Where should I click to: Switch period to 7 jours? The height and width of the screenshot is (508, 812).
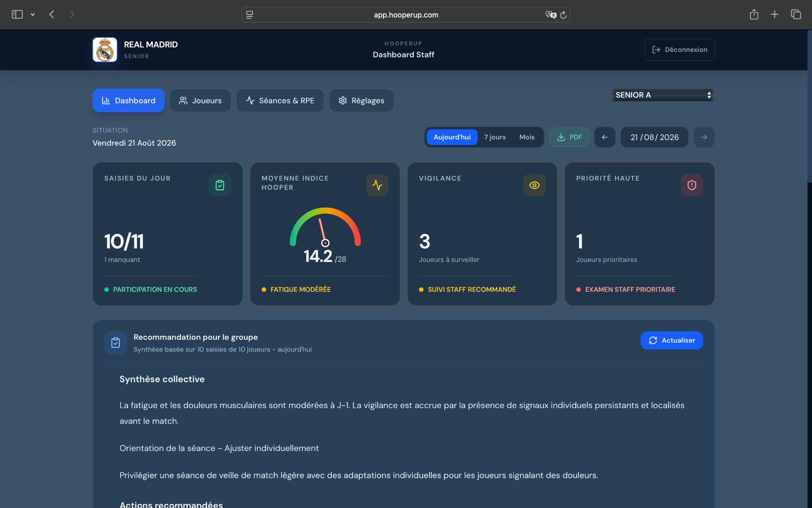click(x=495, y=137)
